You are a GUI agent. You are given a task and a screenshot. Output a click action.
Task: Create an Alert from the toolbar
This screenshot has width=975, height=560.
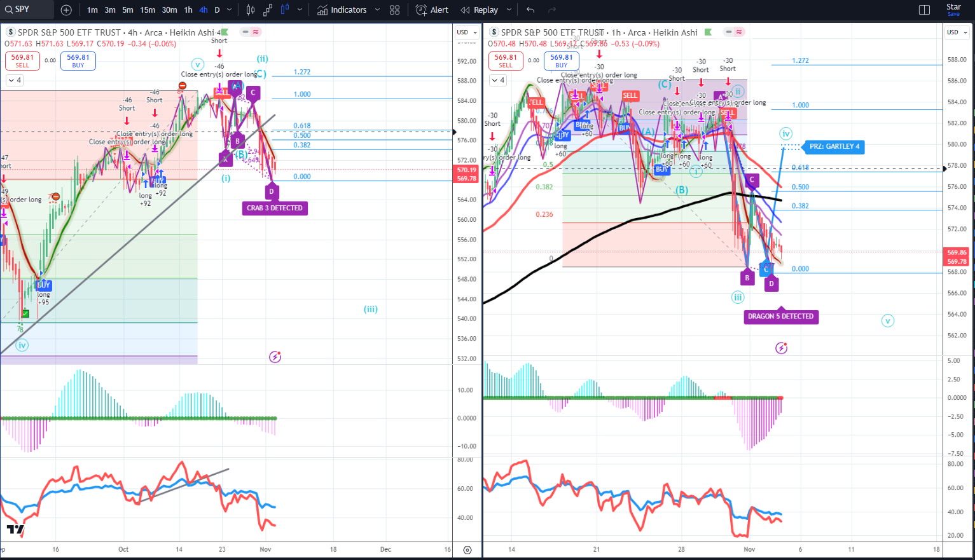point(432,10)
